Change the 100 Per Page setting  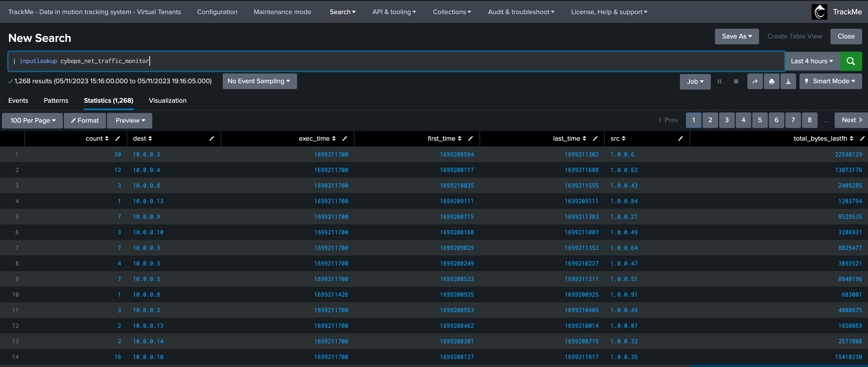[x=32, y=120]
